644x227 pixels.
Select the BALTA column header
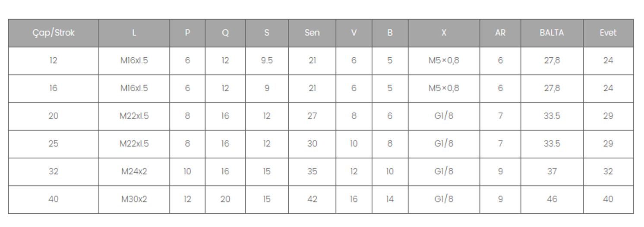(552, 33)
